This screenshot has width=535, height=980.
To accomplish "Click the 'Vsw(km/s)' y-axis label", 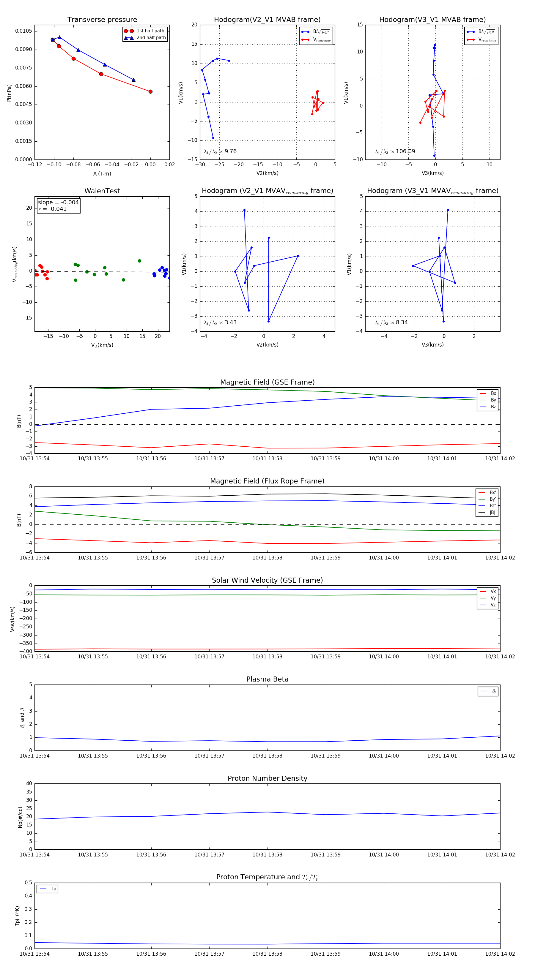I will pyautogui.click(x=12, y=619).
